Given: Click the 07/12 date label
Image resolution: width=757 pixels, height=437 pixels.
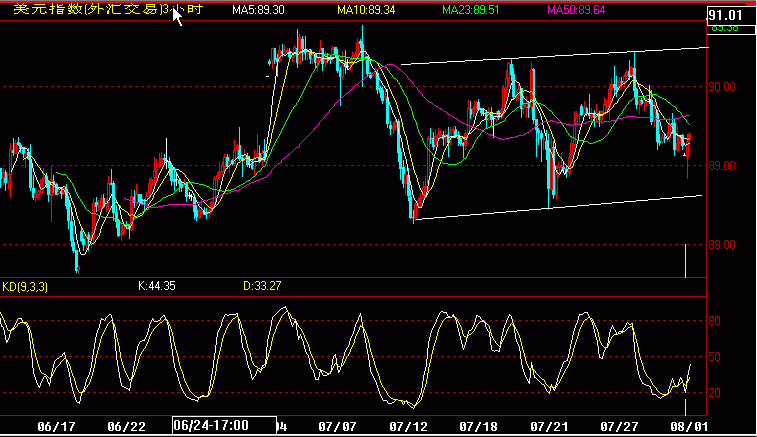Looking at the screenshot, I should tap(408, 427).
